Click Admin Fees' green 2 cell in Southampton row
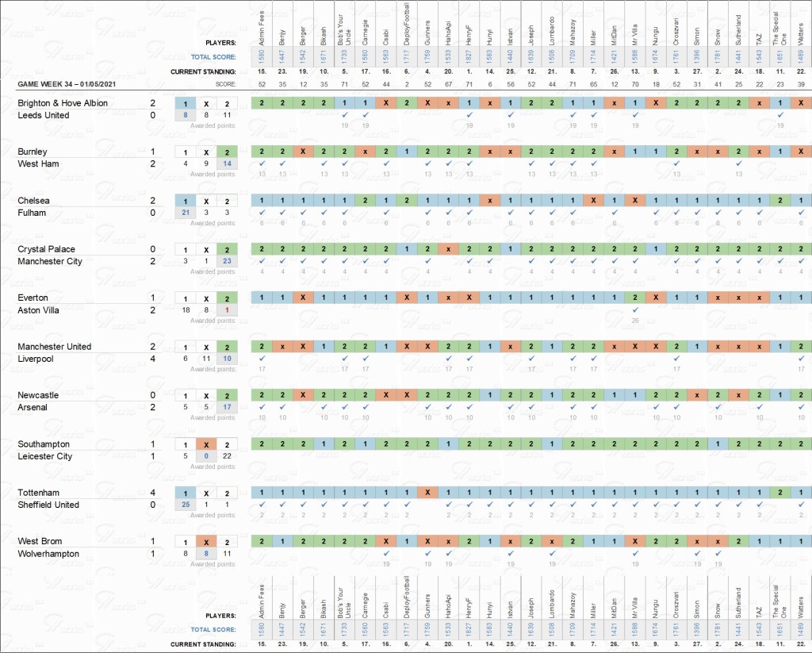 pos(261,444)
